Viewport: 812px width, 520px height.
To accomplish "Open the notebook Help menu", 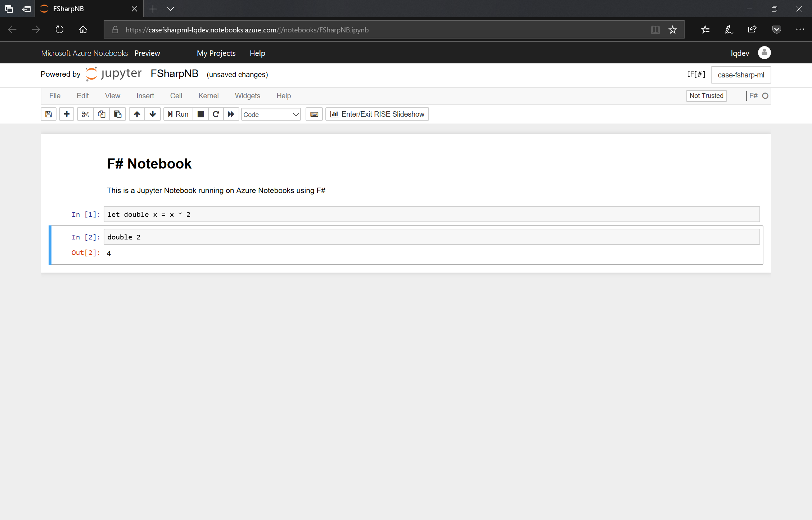I will tap(284, 96).
